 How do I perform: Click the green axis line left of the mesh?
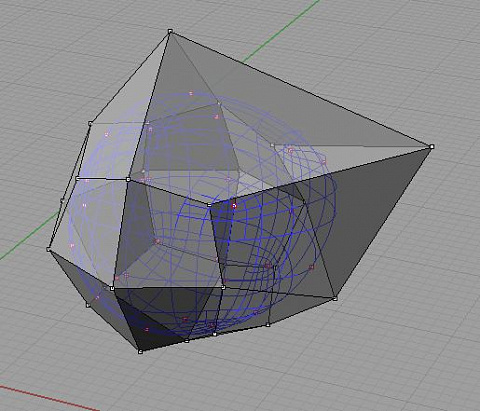pyautogui.click(x=28, y=237)
